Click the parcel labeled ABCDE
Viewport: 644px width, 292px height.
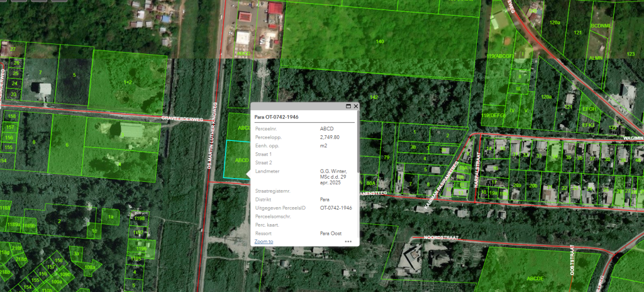tap(535, 278)
